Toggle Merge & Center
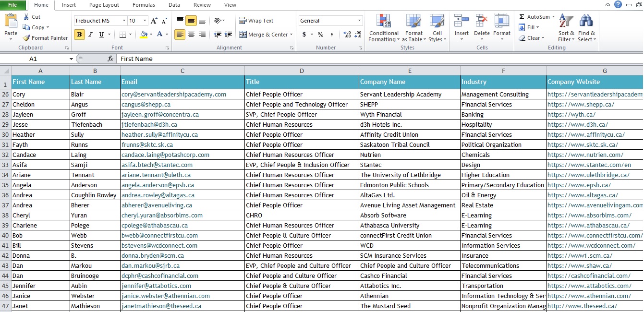Screen dimensions: 644x312 click(264, 35)
